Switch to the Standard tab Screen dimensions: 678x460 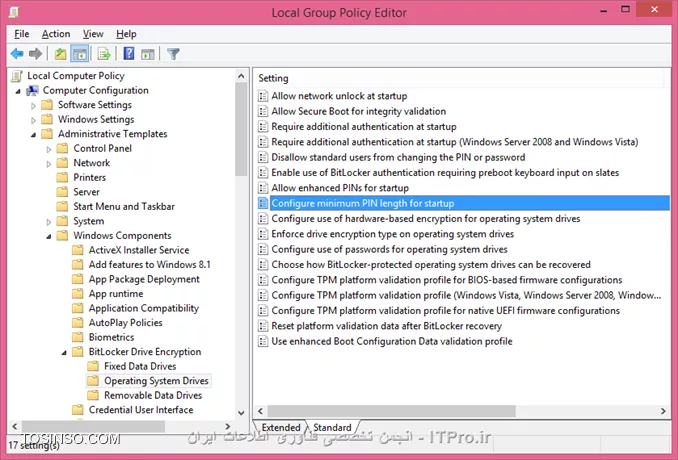332,427
